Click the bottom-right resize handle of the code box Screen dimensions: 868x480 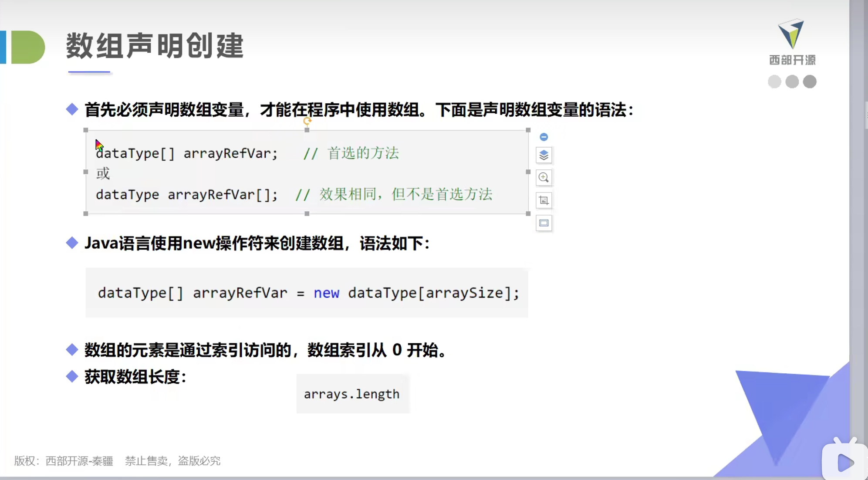528,213
